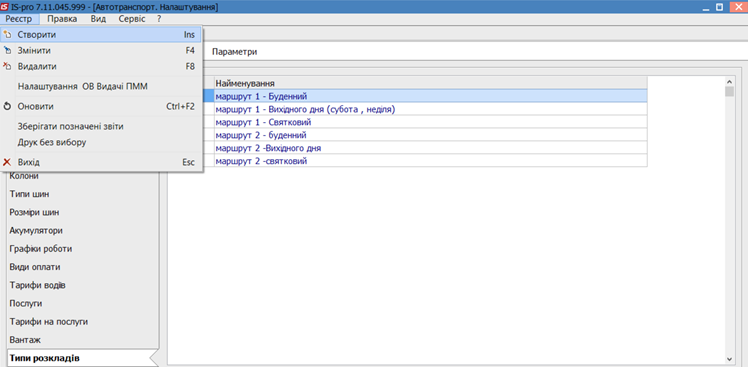Select Налаштування ОВ Видачі ПММ
The width and height of the screenshot is (748, 367).
tap(101, 86)
